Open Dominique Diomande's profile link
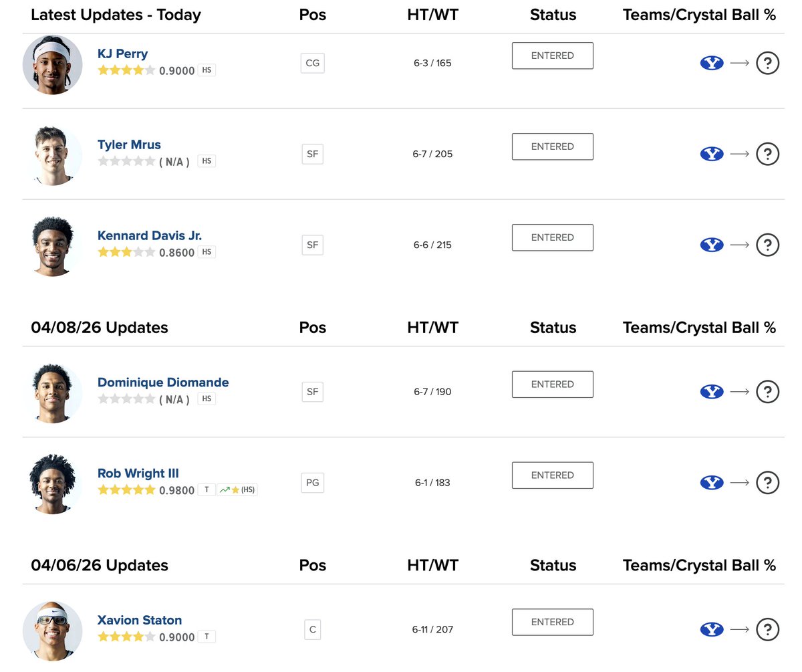Viewport: 802px width, 672px height. tap(163, 382)
